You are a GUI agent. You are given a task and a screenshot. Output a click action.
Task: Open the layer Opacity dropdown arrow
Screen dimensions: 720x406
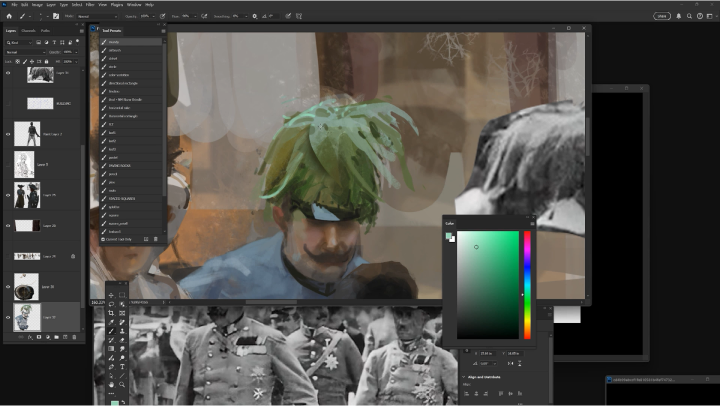pyautogui.click(x=76, y=52)
